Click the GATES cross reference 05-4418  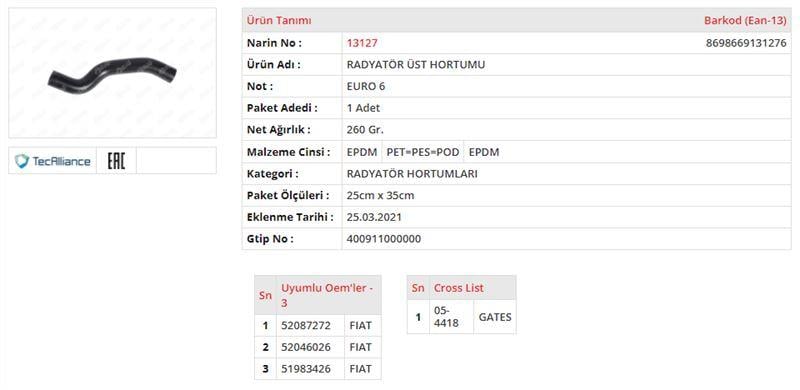(x=446, y=316)
